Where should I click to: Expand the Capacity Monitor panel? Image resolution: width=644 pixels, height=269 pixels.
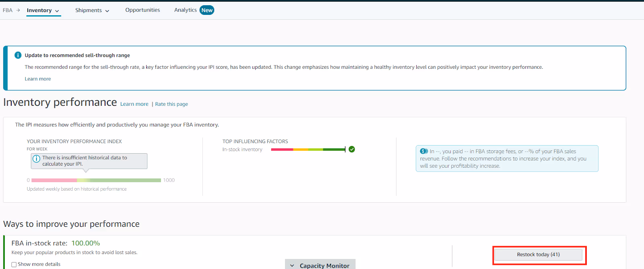[320, 265]
